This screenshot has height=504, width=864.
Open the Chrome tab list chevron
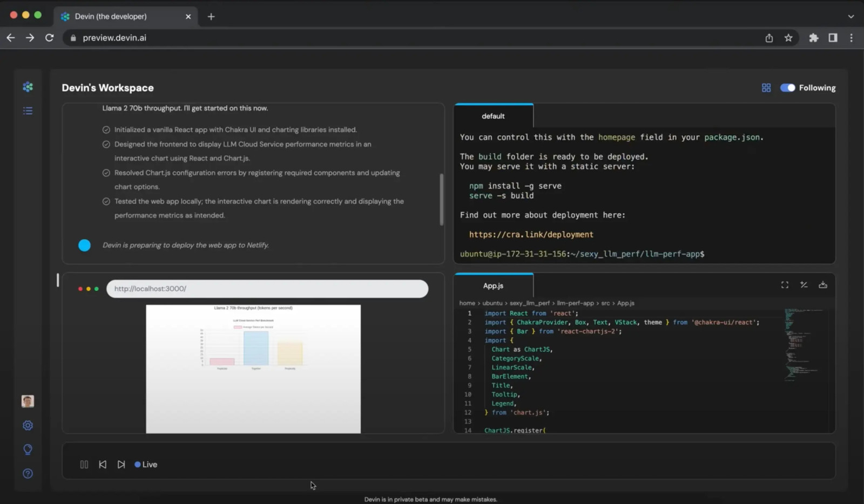point(850,16)
